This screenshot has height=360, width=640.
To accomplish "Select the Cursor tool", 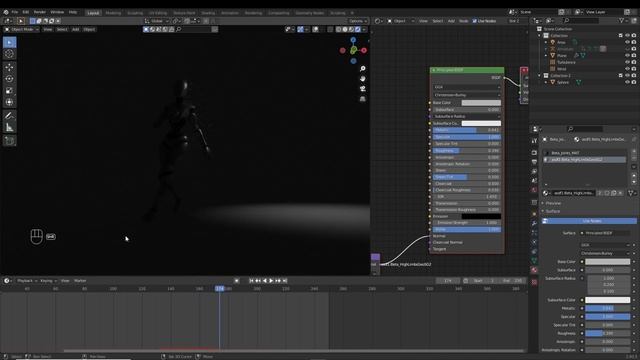I will (9, 54).
